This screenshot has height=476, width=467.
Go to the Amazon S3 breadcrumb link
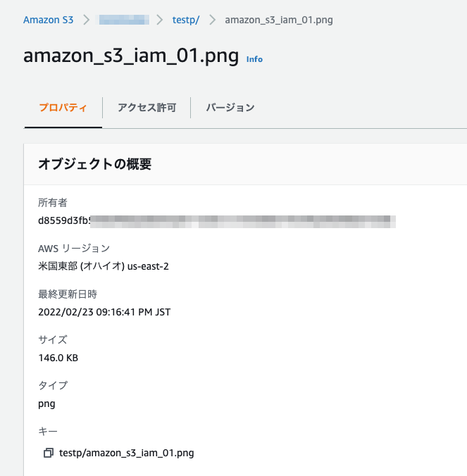click(x=49, y=20)
